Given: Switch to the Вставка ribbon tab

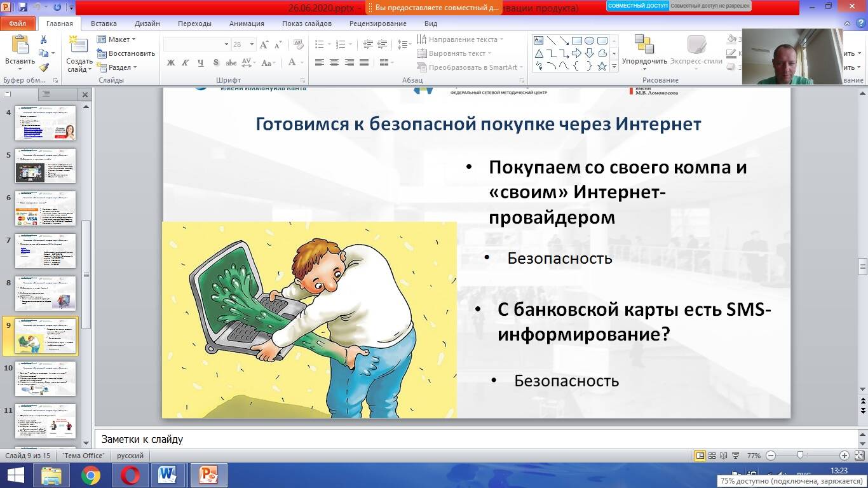Looking at the screenshot, I should point(104,24).
